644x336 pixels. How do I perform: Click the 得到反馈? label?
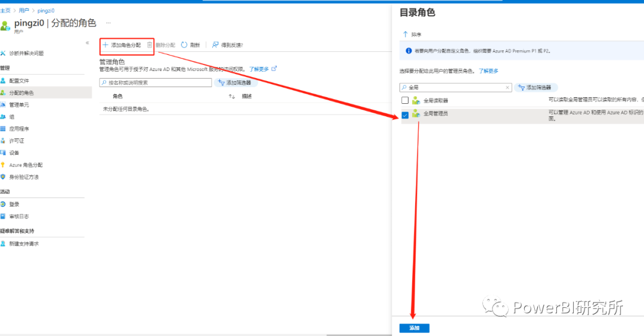tap(233, 45)
